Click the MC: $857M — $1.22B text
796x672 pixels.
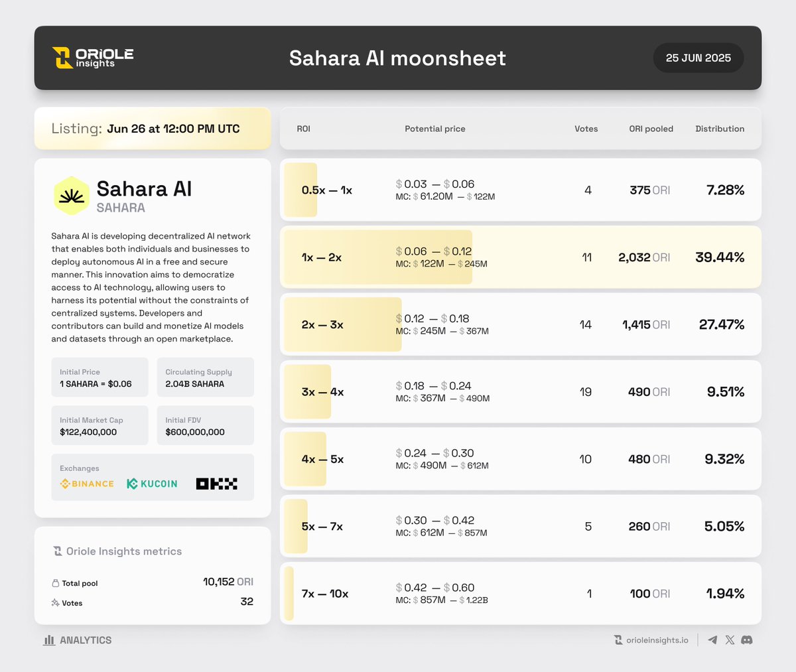(442, 600)
